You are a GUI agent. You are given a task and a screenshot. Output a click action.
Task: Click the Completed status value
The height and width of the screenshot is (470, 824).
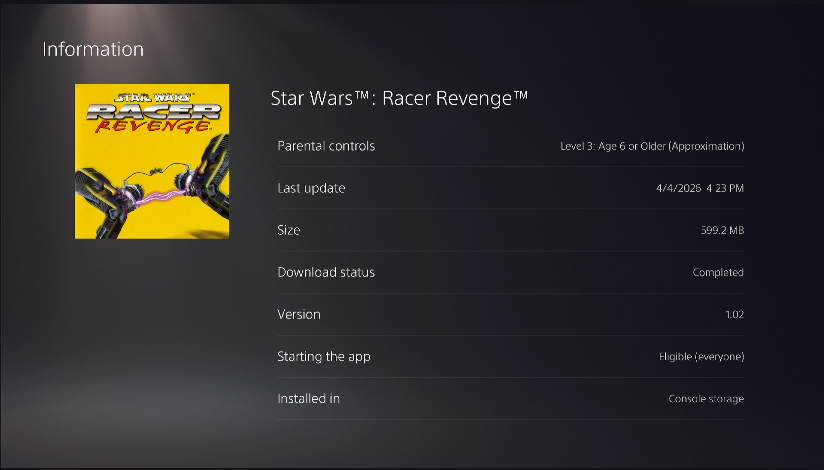coord(718,272)
